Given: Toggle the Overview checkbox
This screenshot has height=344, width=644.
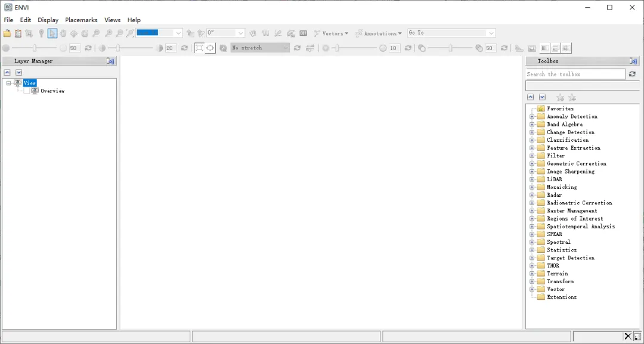Looking at the screenshot, I should tap(27, 91).
